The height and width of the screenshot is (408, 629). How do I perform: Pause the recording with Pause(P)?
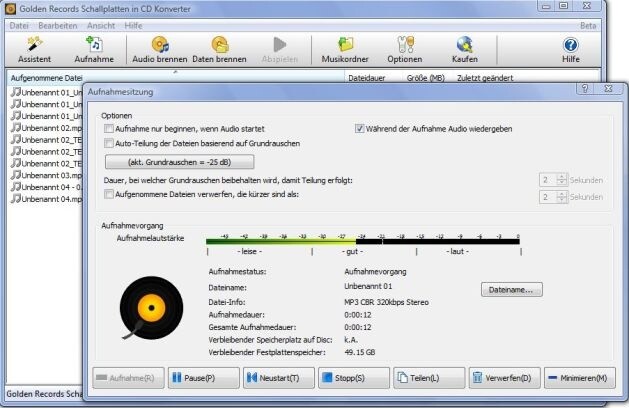(203, 378)
